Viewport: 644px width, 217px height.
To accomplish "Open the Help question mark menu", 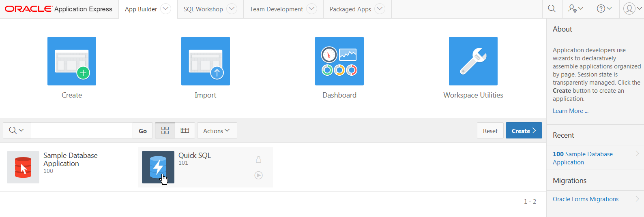I will [604, 9].
